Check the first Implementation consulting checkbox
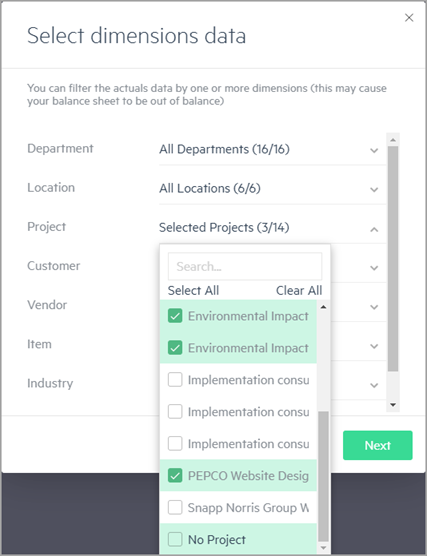Screen dimensions: 427x556 pyautogui.click(x=175, y=380)
